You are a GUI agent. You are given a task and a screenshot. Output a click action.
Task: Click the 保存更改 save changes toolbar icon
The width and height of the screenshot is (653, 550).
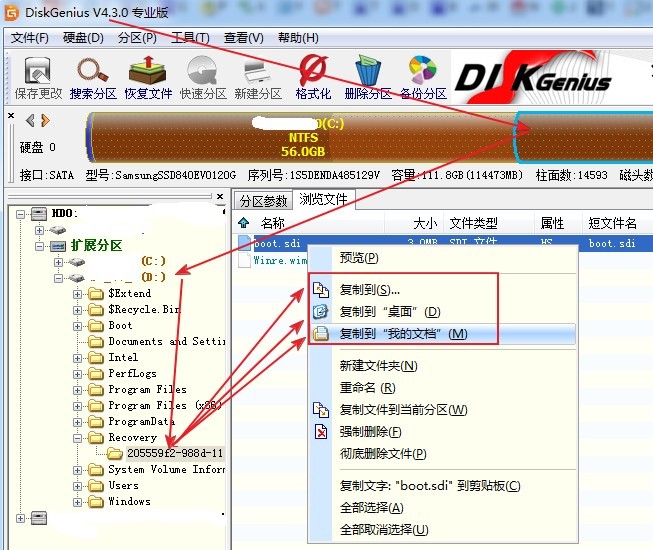[38, 78]
